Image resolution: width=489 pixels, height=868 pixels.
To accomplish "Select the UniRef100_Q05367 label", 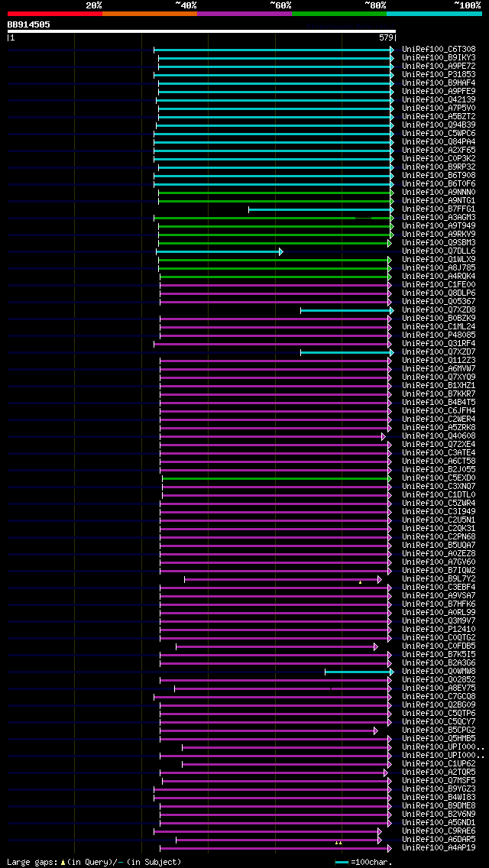I will 439,302.
